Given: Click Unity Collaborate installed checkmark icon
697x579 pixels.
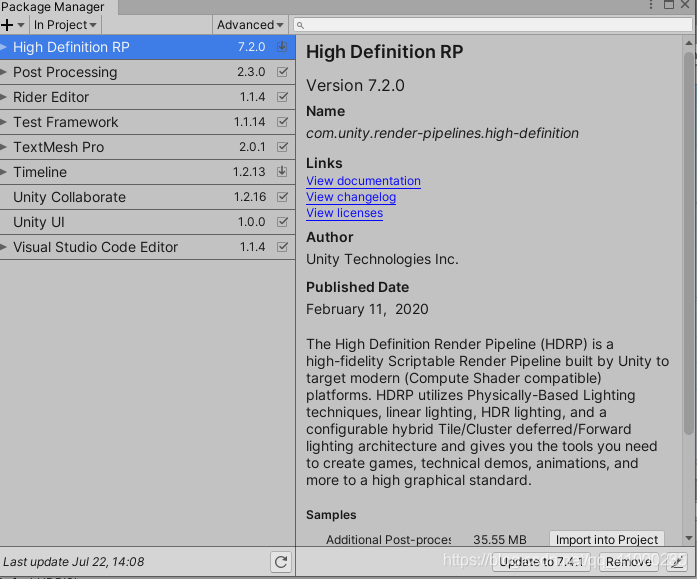Looking at the screenshot, I should tap(282, 196).
